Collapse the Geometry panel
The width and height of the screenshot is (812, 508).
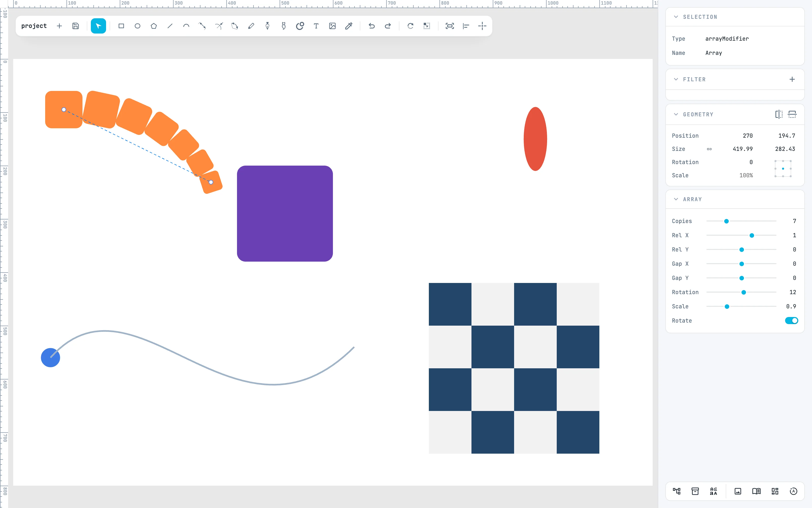676,114
